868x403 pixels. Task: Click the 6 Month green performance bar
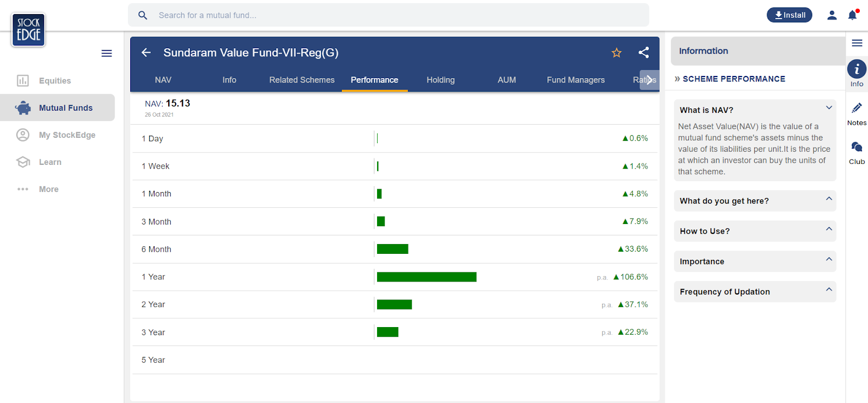[x=392, y=249]
